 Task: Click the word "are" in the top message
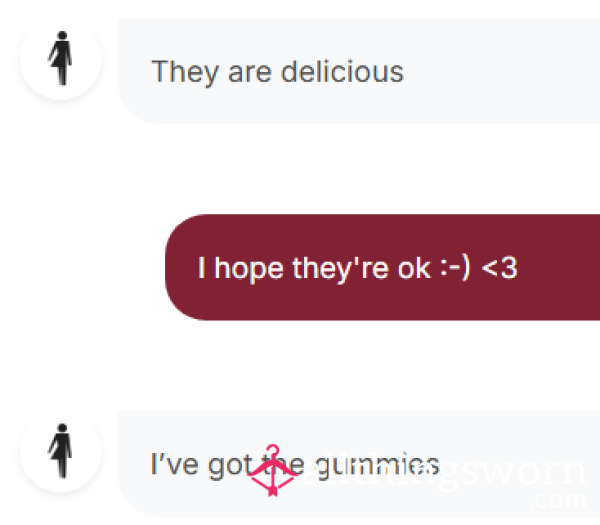pos(249,74)
